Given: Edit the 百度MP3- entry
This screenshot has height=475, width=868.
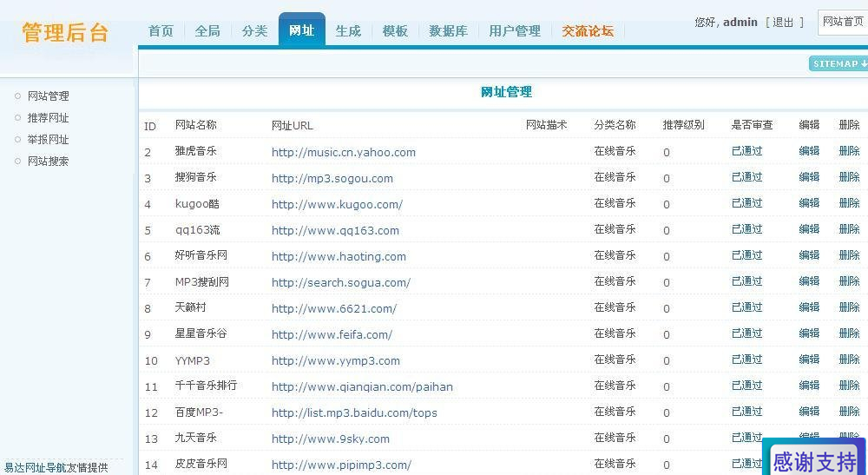Looking at the screenshot, I should point(809,411).
